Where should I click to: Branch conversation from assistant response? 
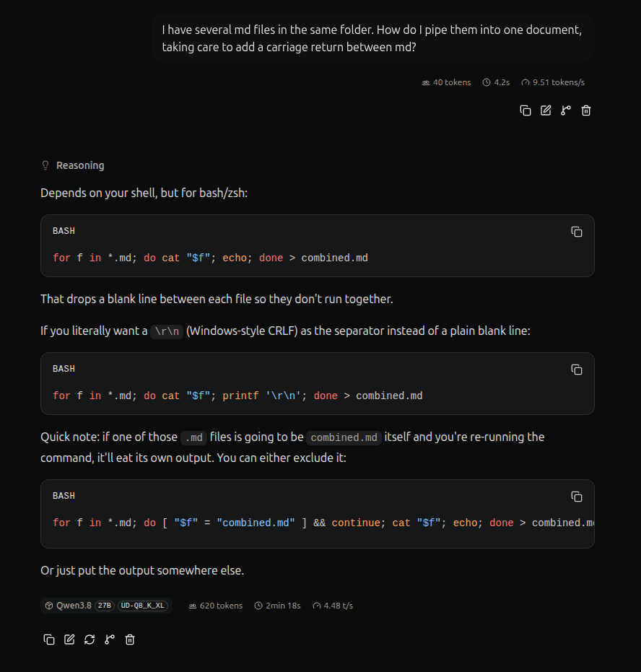[110, 640]
